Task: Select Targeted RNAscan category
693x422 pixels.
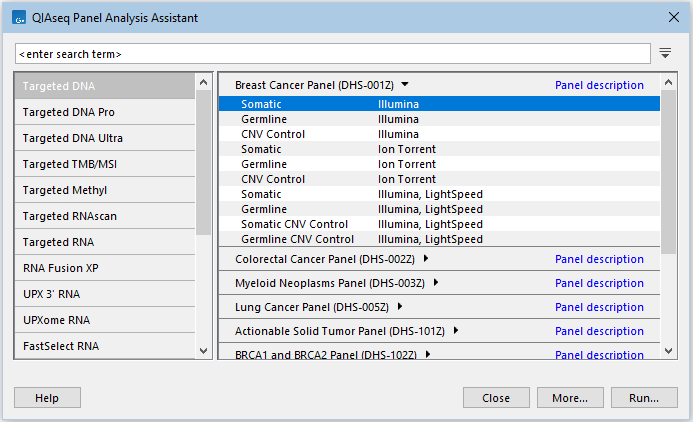Action: pos(105,216)
